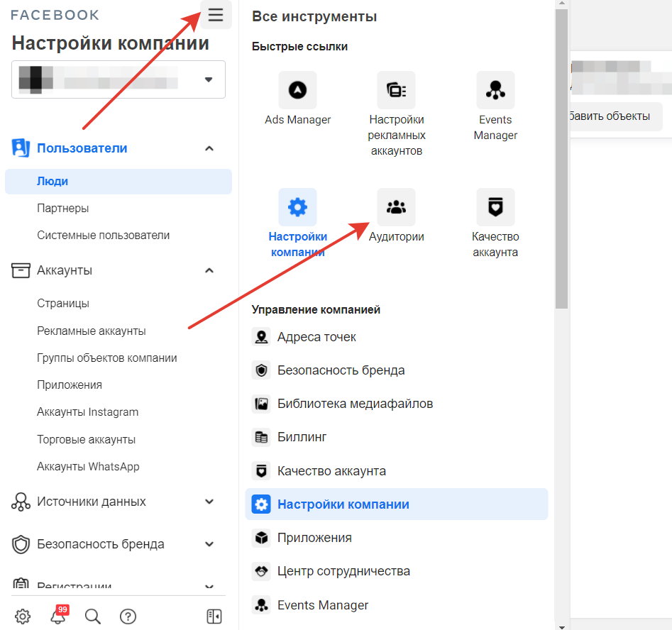
Task: Click Центр сотрудничества link text
Action: click(x=343, y=571)
